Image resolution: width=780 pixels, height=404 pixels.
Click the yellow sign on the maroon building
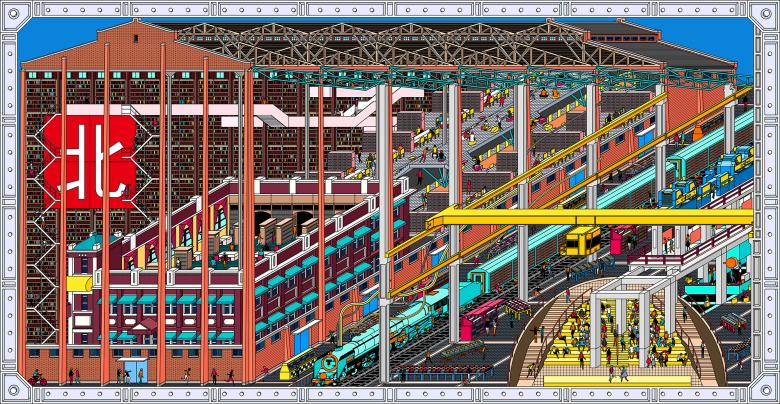click(78, 284)
